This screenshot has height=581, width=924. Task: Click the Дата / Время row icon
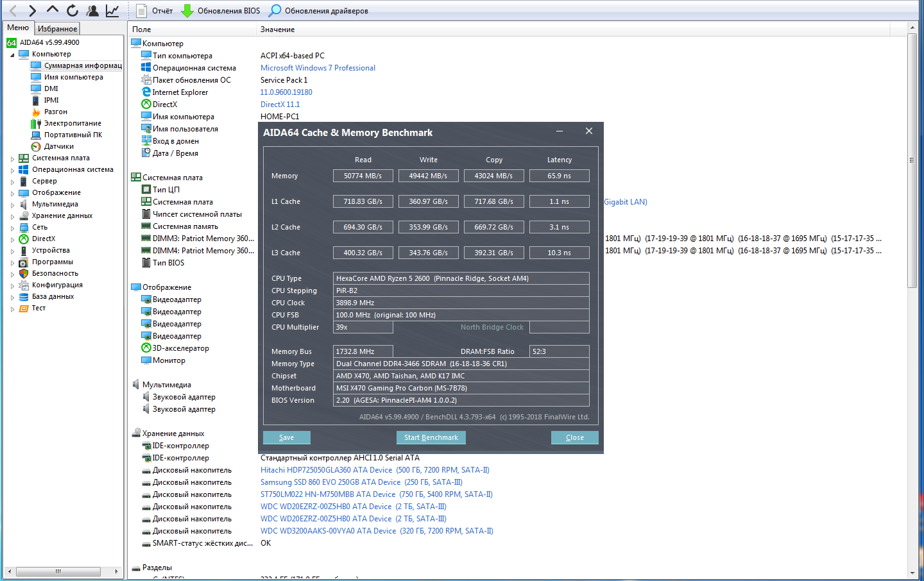(146, 153)
